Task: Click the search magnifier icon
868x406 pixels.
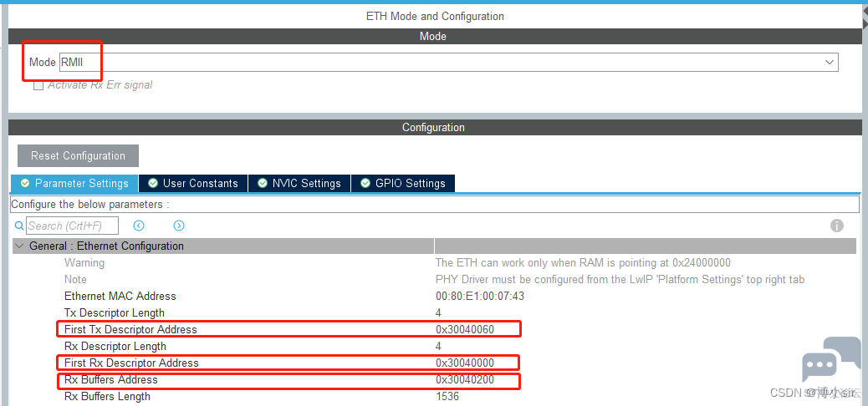Action: 20,226
